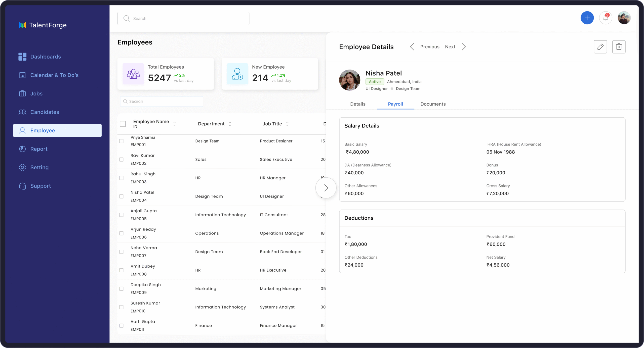644x348 pixels.
Task: Check the Deepika Singh row checkbox
Action: (x=122, y=289)
